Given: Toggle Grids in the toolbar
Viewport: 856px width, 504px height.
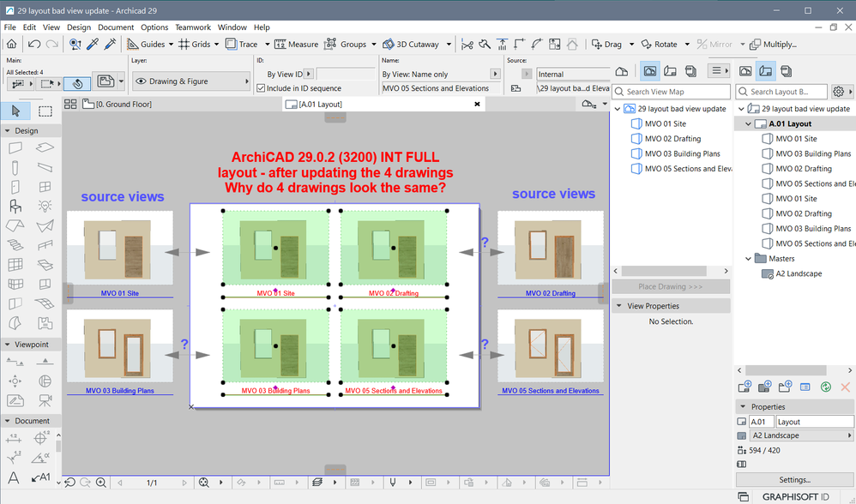Looking at the screenshot, I should coord(195,45).
